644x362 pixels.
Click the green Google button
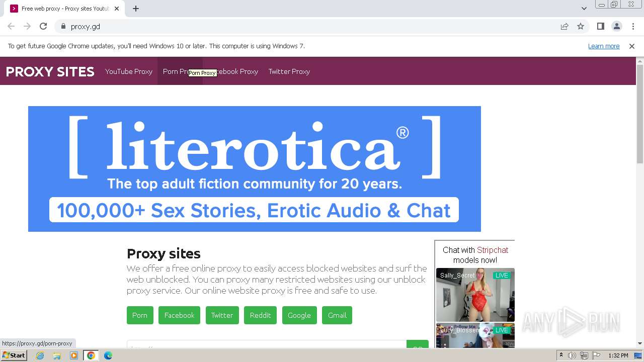pyautogui.click(x=299, y=315)
